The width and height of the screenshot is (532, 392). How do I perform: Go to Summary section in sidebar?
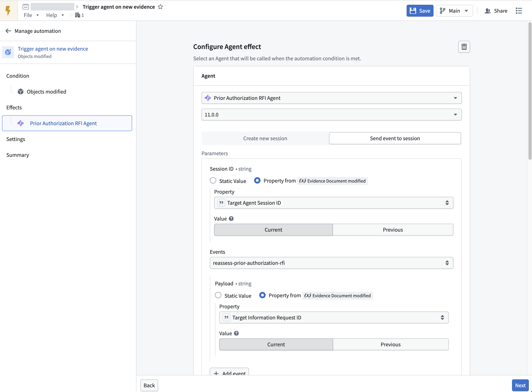[18, 155]
